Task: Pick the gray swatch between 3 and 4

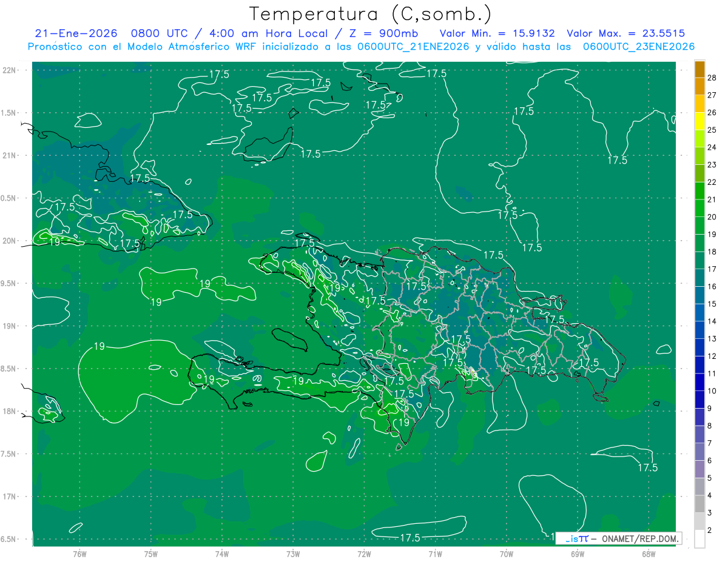Action: pyautogui.click(x=699, y=504)
